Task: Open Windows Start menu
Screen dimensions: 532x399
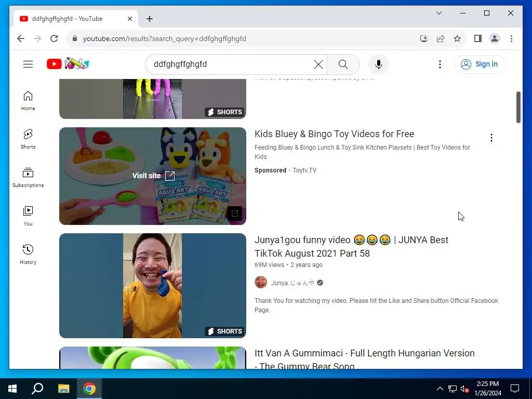Action: coord(12,389)
